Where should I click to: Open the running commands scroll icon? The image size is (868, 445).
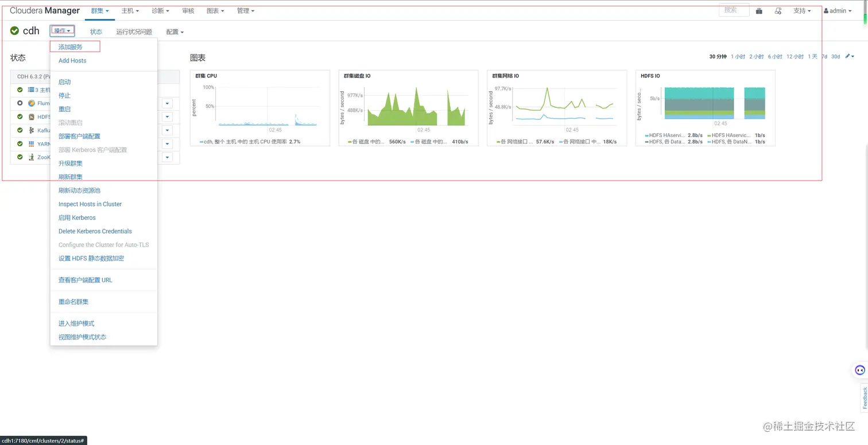click(x=778, y=11)
